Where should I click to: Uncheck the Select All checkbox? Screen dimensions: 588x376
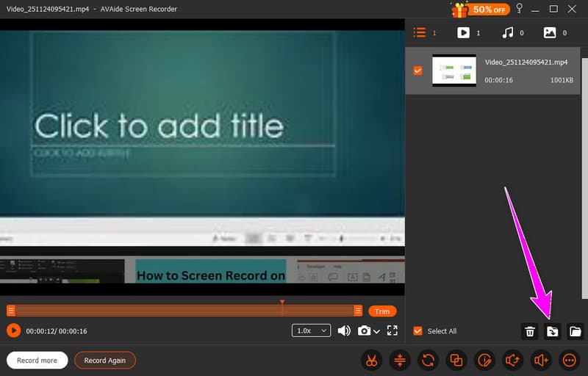418,331
